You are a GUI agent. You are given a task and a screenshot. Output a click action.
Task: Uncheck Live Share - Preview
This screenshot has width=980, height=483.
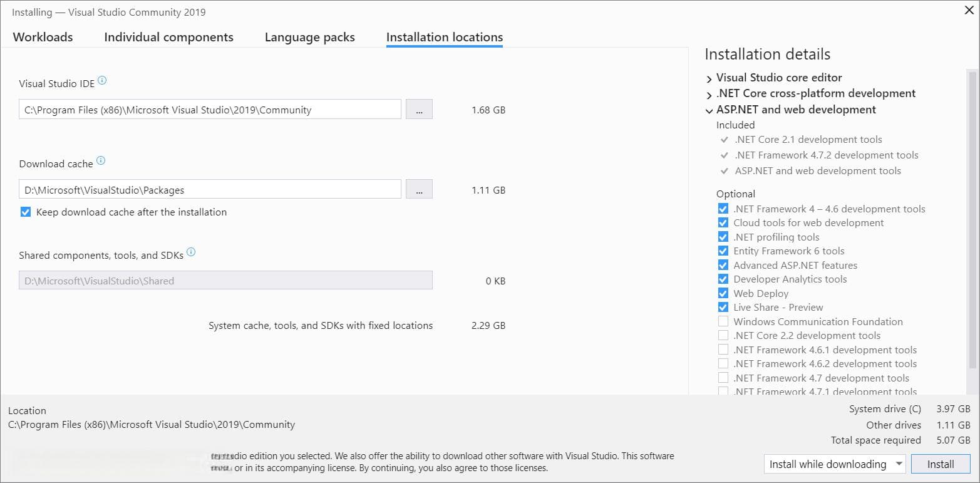pos(723,307)
